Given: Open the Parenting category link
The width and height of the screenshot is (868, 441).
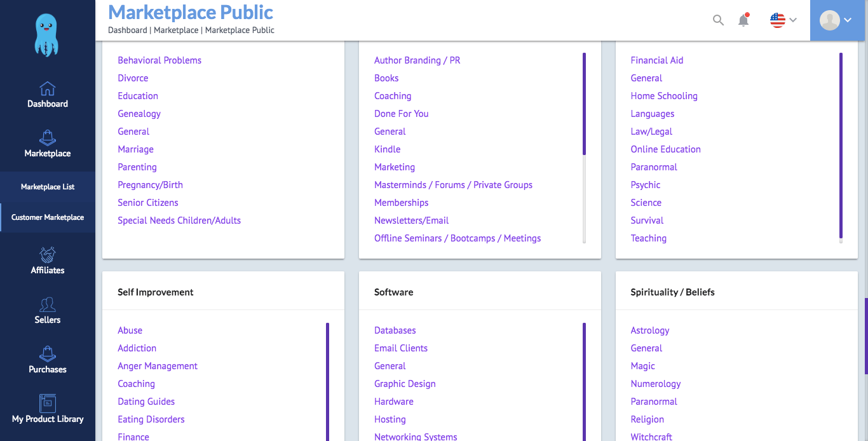Looking at the screenshot, I should 137,167.
